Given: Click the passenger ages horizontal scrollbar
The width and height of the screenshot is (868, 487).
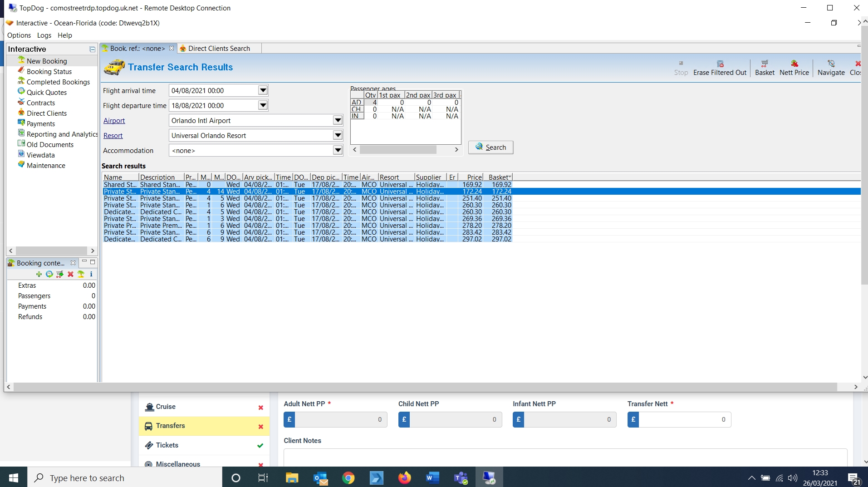Looking at the screenshot, I should (398, 150).
